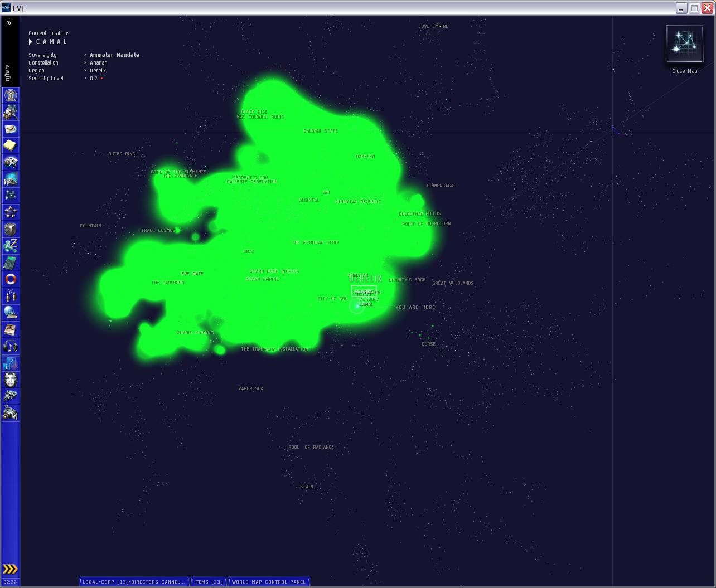716x588 pixels.
Task: Select the Pool of Radiance label
Action: pos(311,447)
